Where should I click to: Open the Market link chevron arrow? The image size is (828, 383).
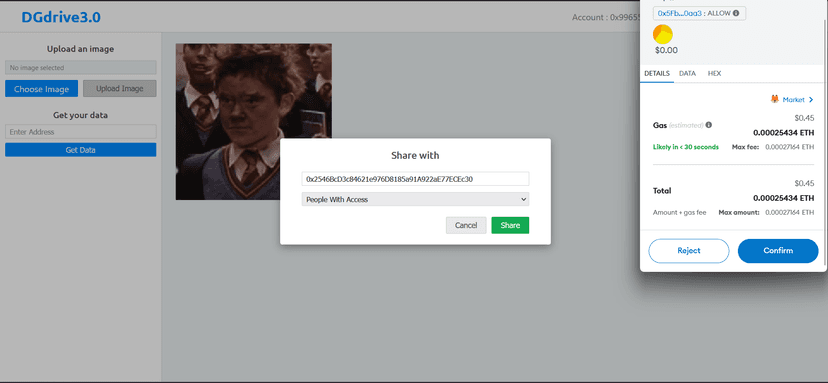(x=811, y=99)
